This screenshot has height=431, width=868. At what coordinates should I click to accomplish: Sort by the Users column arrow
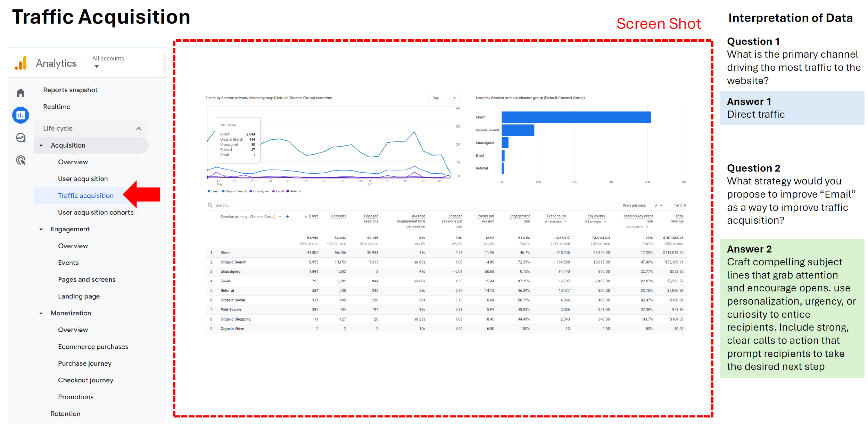[306, 216]
